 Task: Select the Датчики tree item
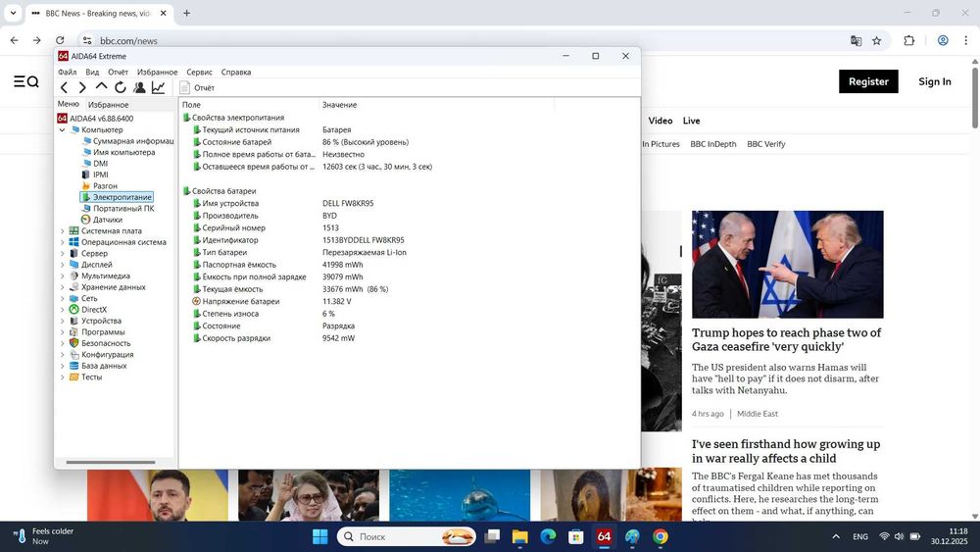pyautogui.click(x=102, y=220)
